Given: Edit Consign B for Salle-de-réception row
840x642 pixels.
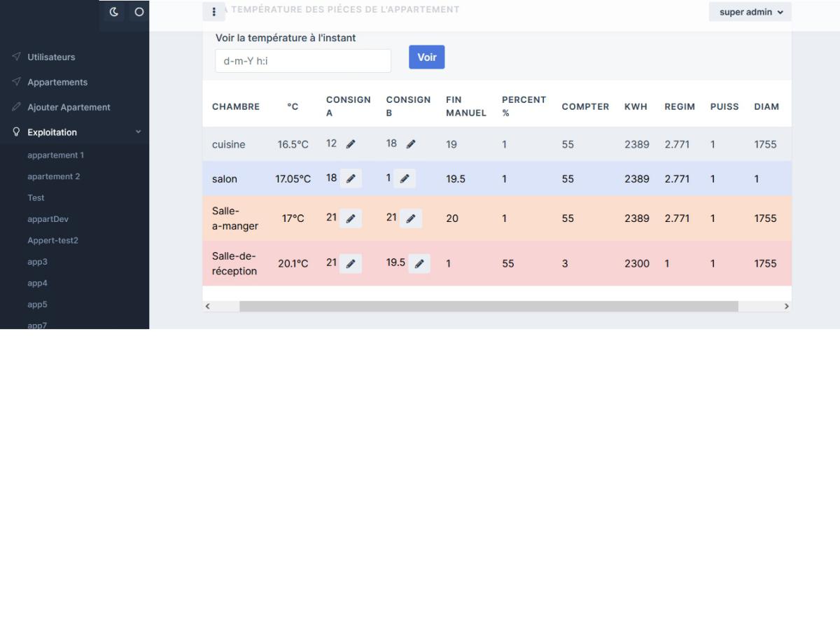Looking at the screenshot, I should [x=419, y=264].
